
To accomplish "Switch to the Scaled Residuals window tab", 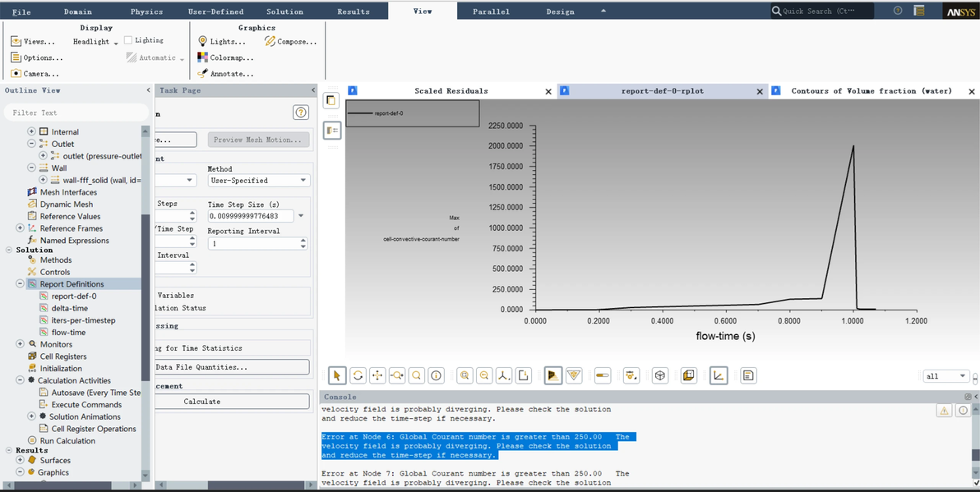I will pos(451,91).
